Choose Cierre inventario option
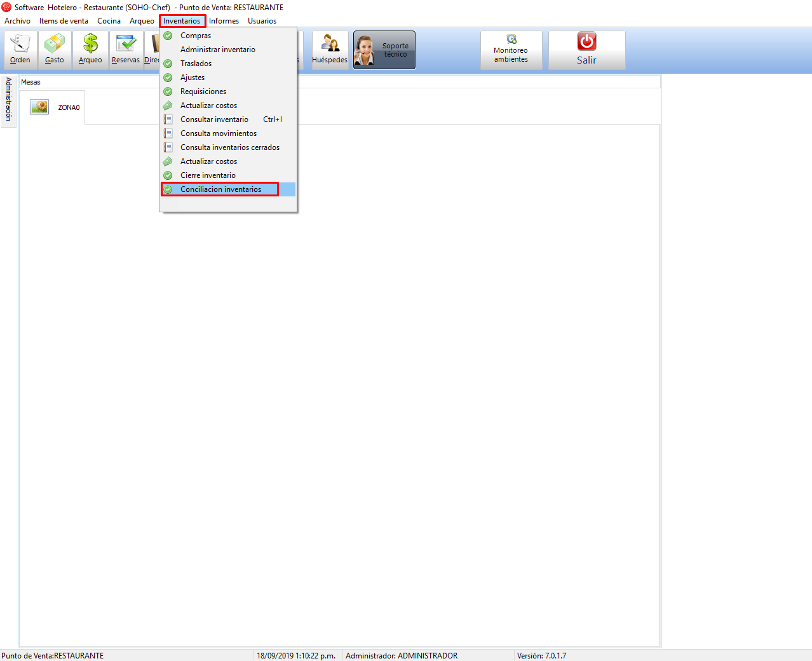Viewport: 812px width, 661px height. pyautogui.click(x=208, y=175)
